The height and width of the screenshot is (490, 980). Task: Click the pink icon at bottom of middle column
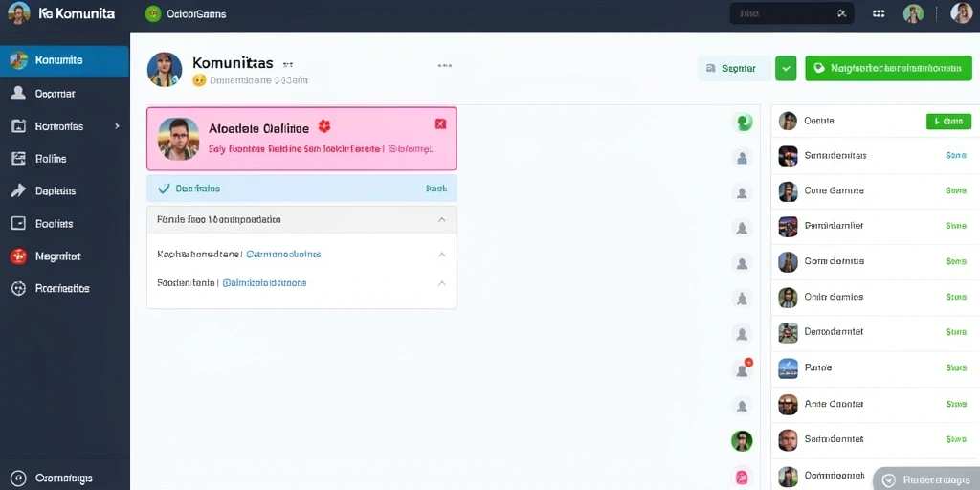tap(742, 477)
